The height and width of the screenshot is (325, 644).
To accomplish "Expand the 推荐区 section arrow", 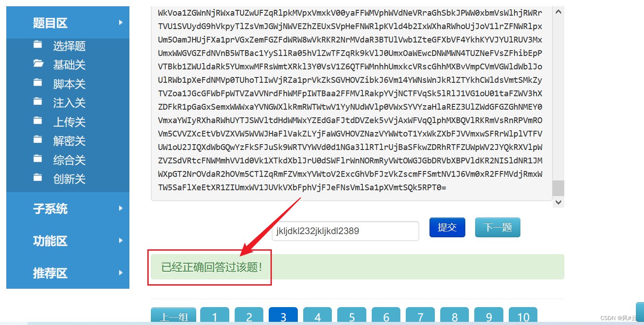I will click(x=120, y=273).
